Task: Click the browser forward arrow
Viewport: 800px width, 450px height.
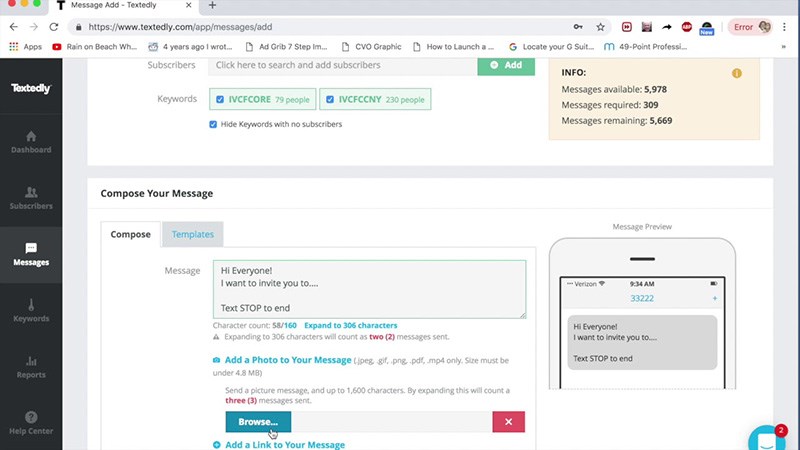Action: coord(34,27)
